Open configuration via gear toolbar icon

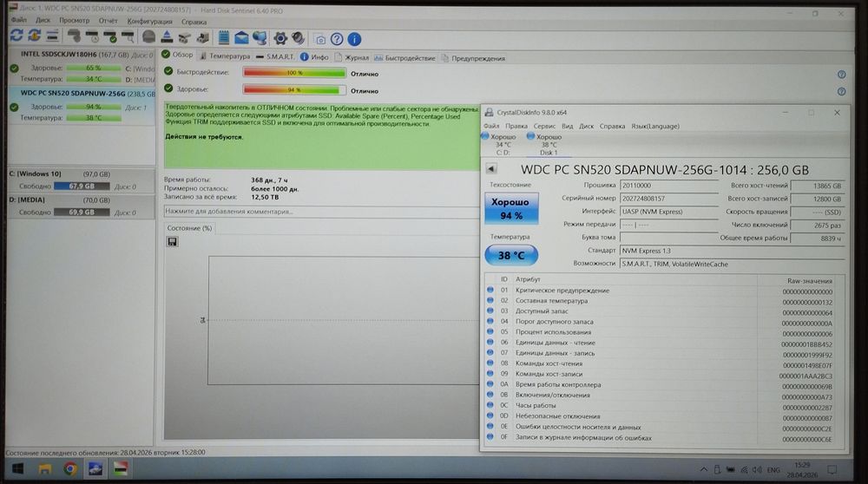[x=280, y=38]
